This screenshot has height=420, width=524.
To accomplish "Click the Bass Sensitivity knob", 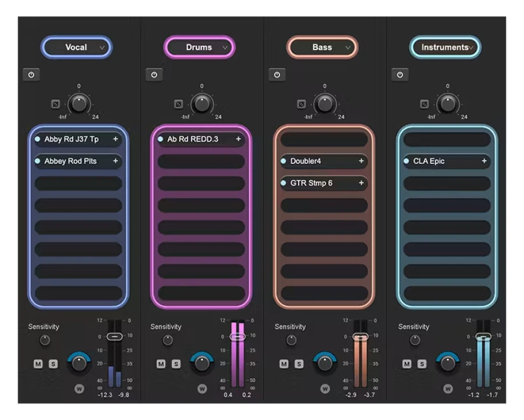I will [x=292, y=340].
